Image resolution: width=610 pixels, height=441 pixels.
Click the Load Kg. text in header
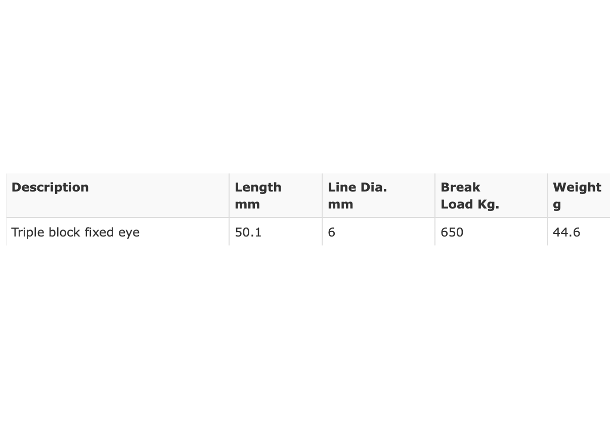470,204
